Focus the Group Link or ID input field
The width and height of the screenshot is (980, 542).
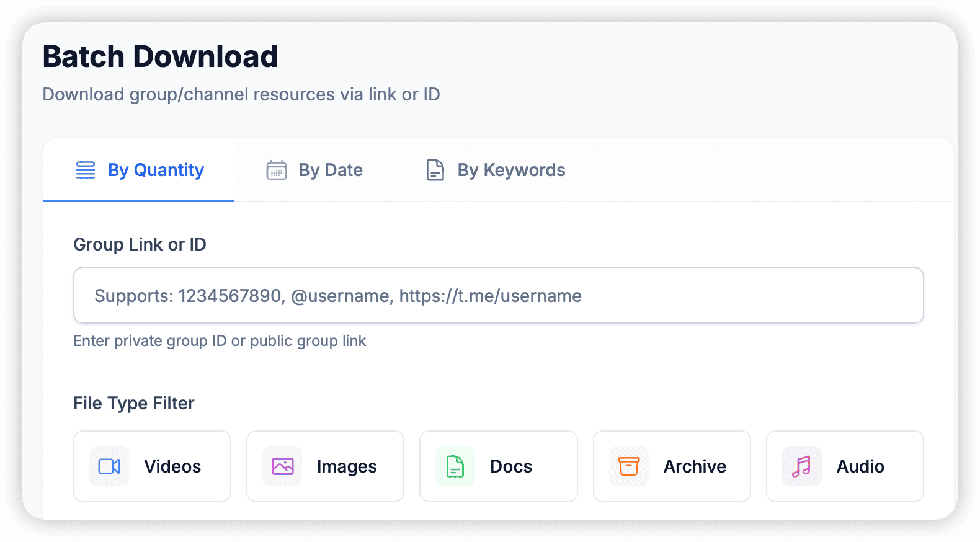pos(498,296)
